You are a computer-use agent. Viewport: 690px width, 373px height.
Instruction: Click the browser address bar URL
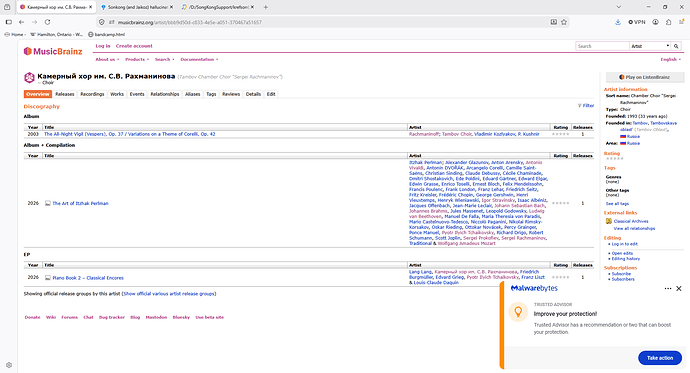coord(190,22)
